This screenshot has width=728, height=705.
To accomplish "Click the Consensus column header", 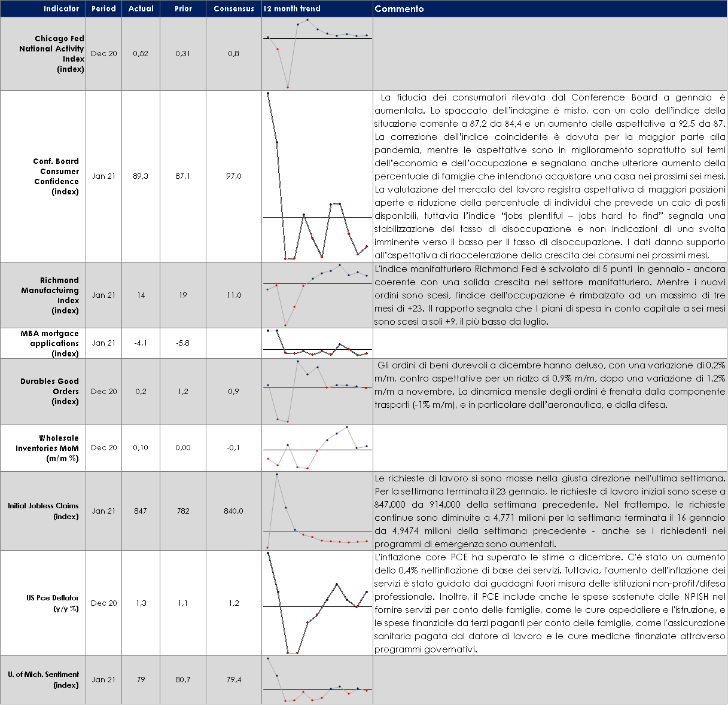I will [234, 9].
